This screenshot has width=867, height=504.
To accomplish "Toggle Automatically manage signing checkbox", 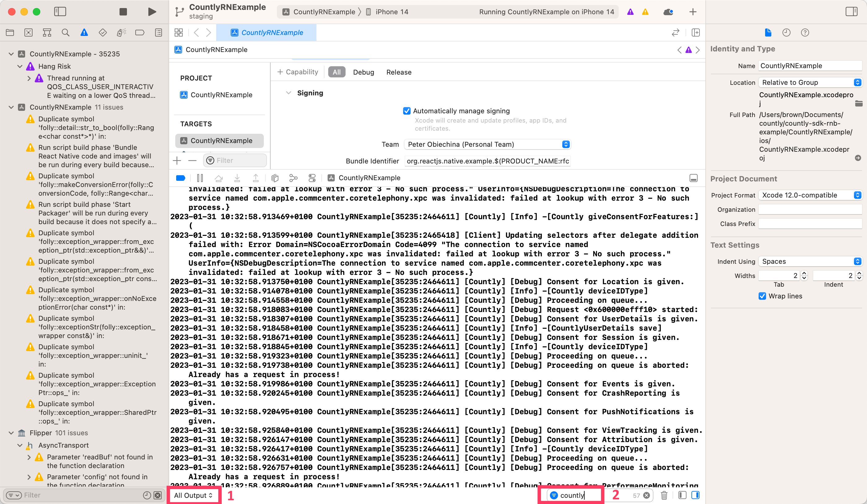I will pos(407,111).
